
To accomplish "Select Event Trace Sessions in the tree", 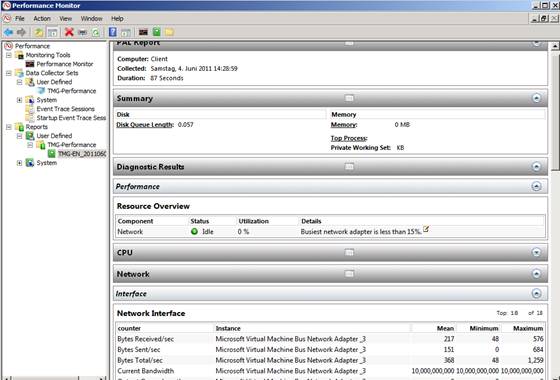I will tap(65, 109).
